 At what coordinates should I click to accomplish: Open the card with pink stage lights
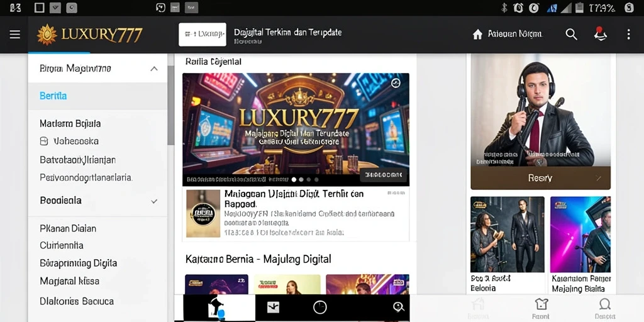[x=580, y=235]
